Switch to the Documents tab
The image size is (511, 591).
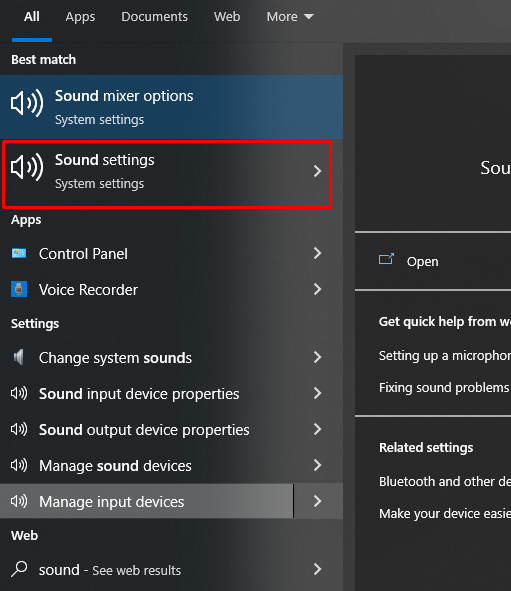coord(155,17)
